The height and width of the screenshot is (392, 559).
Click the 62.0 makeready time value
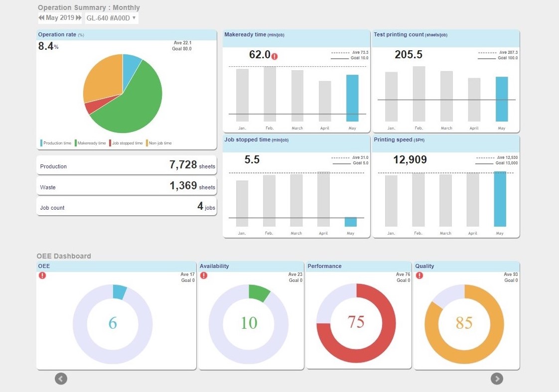tap(260, 54)
